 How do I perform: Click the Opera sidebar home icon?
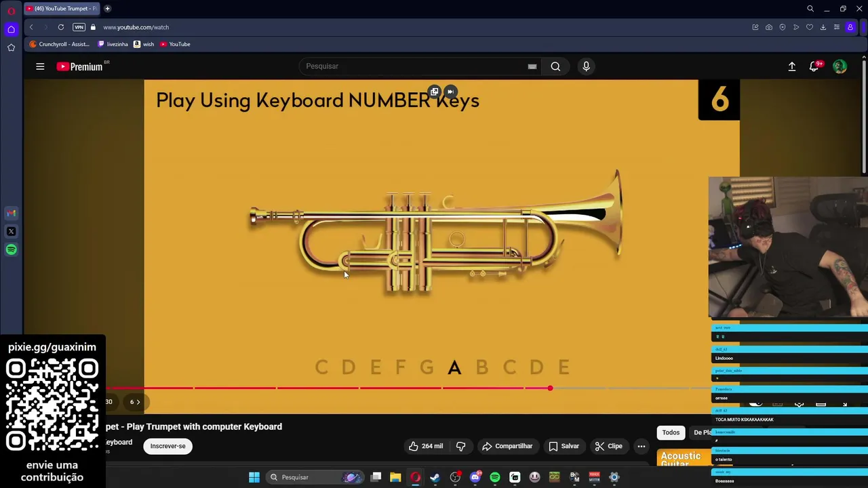click(11, 29)
